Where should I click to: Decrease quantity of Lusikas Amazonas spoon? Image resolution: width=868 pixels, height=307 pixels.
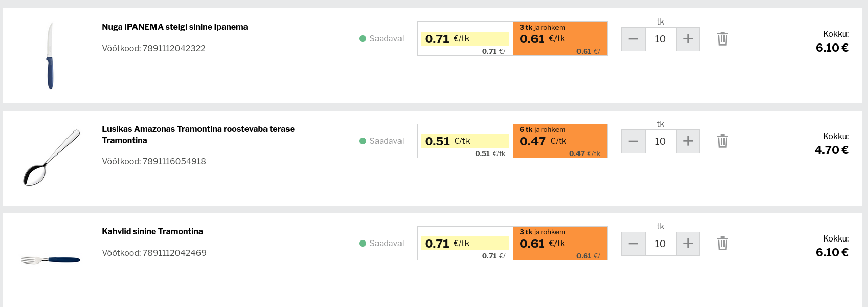click(x=633, y=141)
